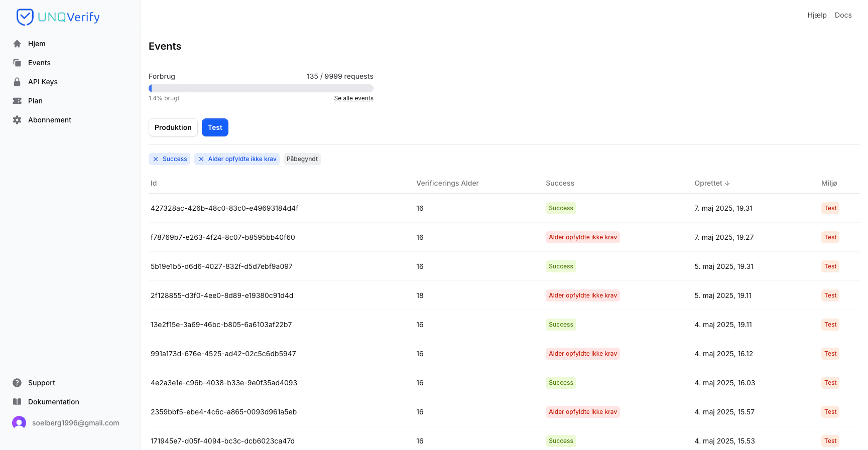Sort by Oprettet column arrow
This screenshot has width=868, height=450.
coord(727,183)
